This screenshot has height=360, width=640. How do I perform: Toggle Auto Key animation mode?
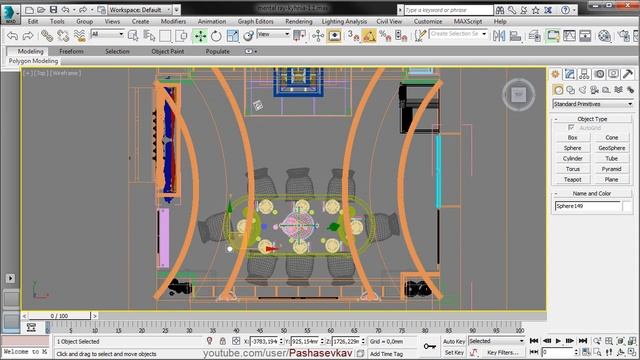point(454,341)
